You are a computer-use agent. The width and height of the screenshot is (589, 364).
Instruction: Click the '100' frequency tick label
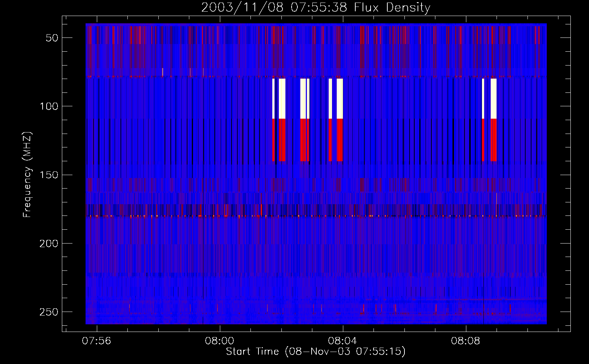(49, 106)
